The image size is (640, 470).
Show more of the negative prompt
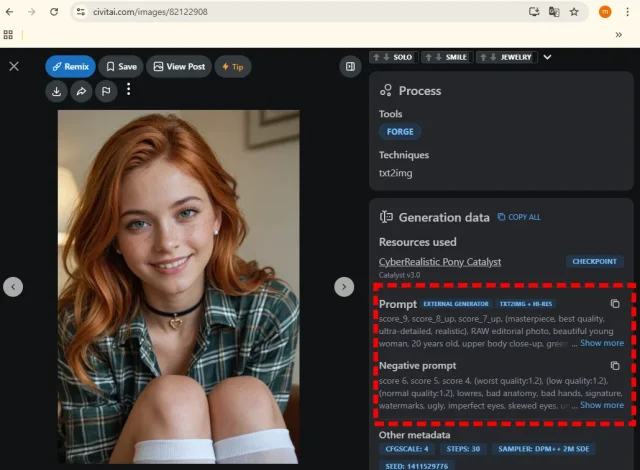point(602,405)
